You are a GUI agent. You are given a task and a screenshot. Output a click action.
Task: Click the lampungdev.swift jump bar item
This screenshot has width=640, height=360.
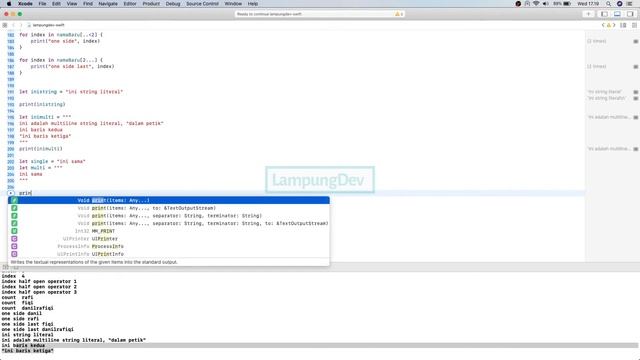tap(46, 25)
